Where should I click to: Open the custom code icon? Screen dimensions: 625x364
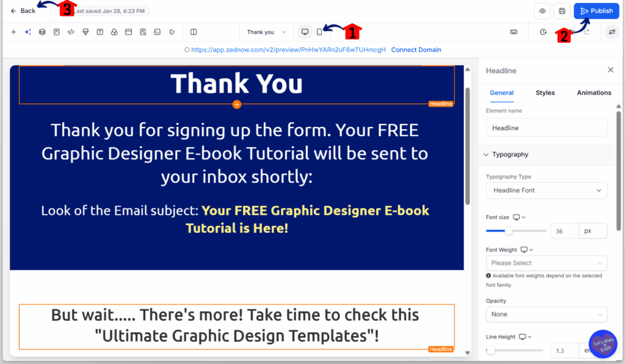71,32
